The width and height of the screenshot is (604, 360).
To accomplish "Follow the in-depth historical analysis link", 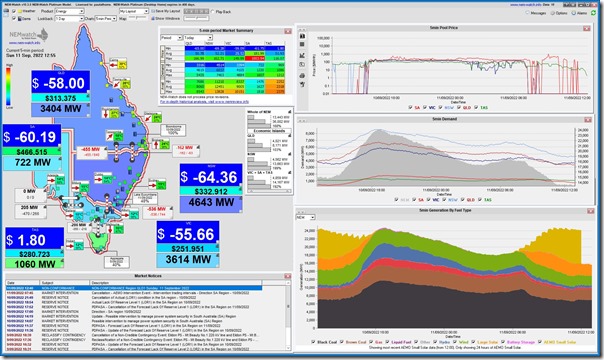I will 205,102.
